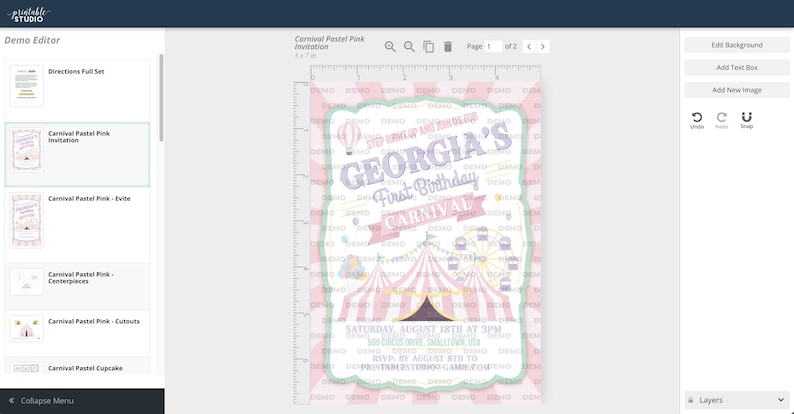
Task: Click the Printable Studio logo
Action: [x=29, y=14]
